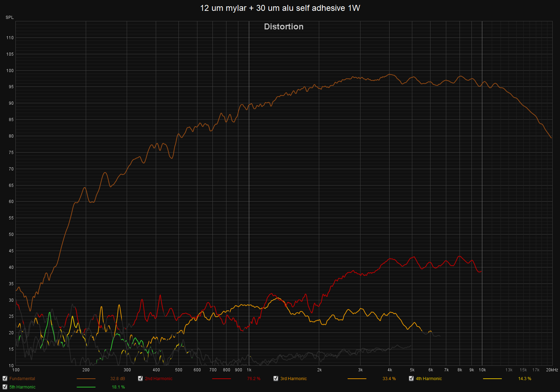Click the 500 frequency axis label
The image size is (560, 392).
pos(178,370)
